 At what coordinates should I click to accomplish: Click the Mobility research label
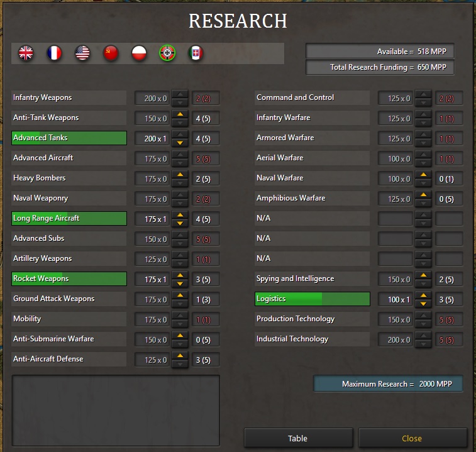27,319
